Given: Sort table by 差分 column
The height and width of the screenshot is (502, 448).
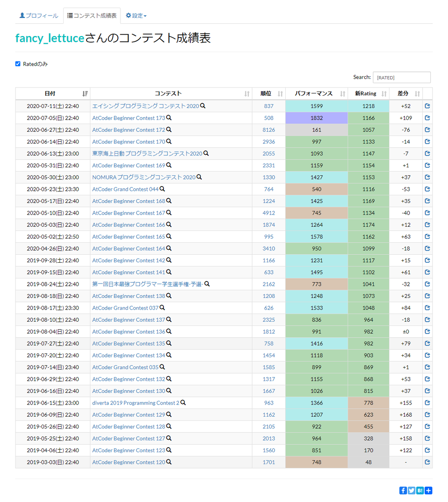Looking at the screenshot, I should coord(406,94).
